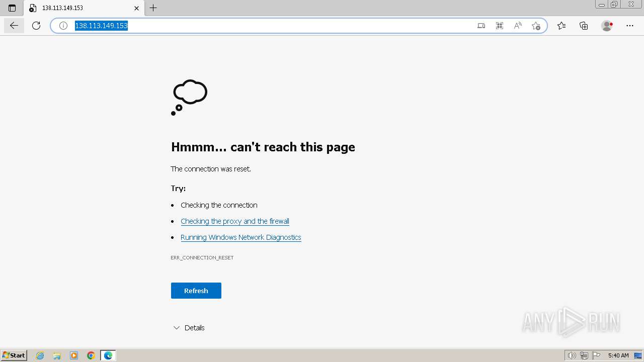This screenshot has height=362, width=644.
Task: Click the volume speaker tray icon
Action: (x=572, y=355)
